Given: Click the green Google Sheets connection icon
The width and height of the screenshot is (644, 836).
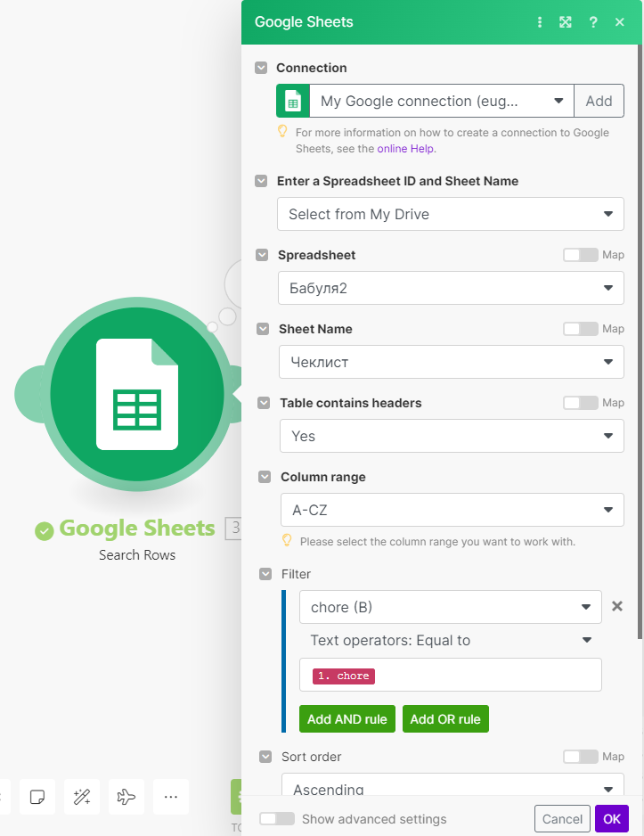Looking at the screenshot, I should tap(293, 101).
